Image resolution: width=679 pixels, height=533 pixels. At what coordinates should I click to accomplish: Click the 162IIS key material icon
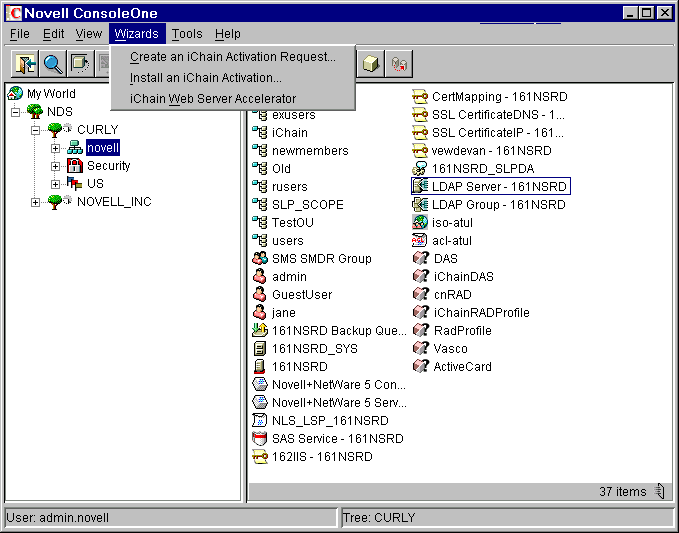point(260,456)
